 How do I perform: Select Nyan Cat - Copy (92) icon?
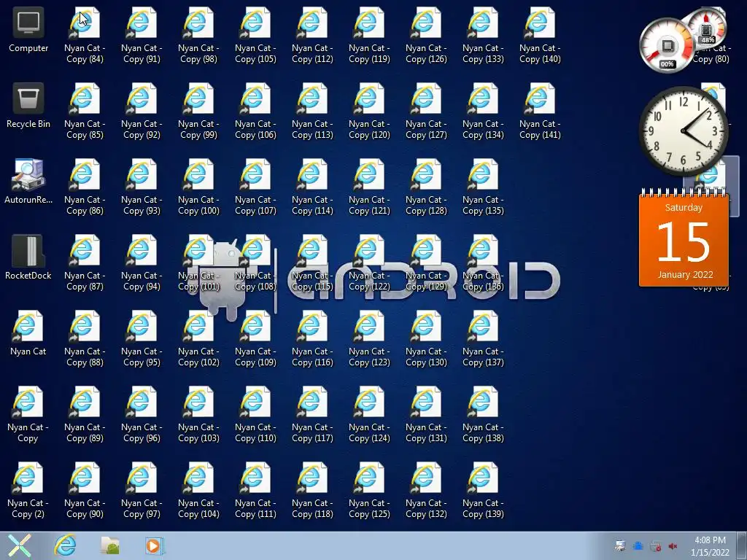pyautogui.click(x=142, y=112)
